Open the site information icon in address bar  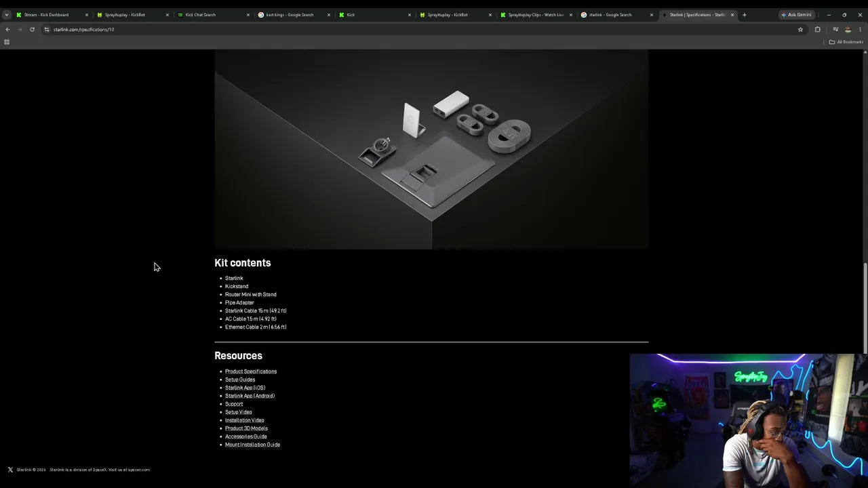click(x=47, y=29)
